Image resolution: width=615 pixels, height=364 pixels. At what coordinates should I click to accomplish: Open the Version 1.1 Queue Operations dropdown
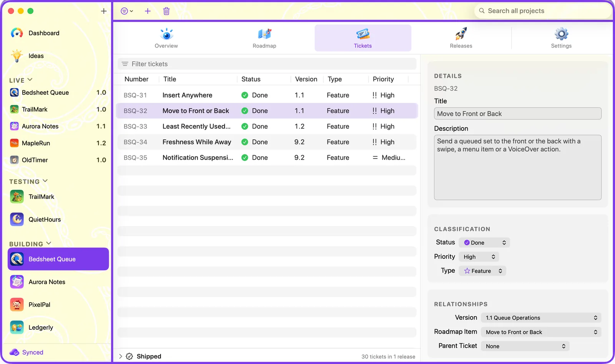tap(541, 318)
